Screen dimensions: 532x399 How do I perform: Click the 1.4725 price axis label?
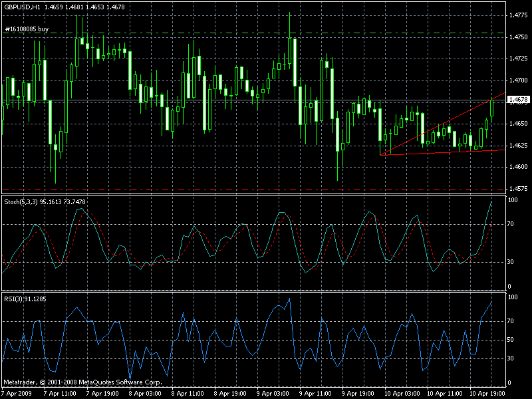[x=519, y=59]
